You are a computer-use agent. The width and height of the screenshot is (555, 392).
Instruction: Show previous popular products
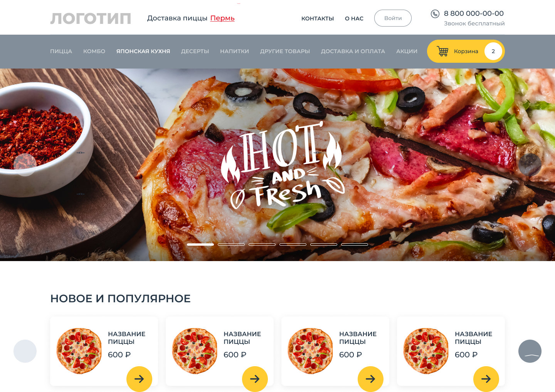pos(25,351)
